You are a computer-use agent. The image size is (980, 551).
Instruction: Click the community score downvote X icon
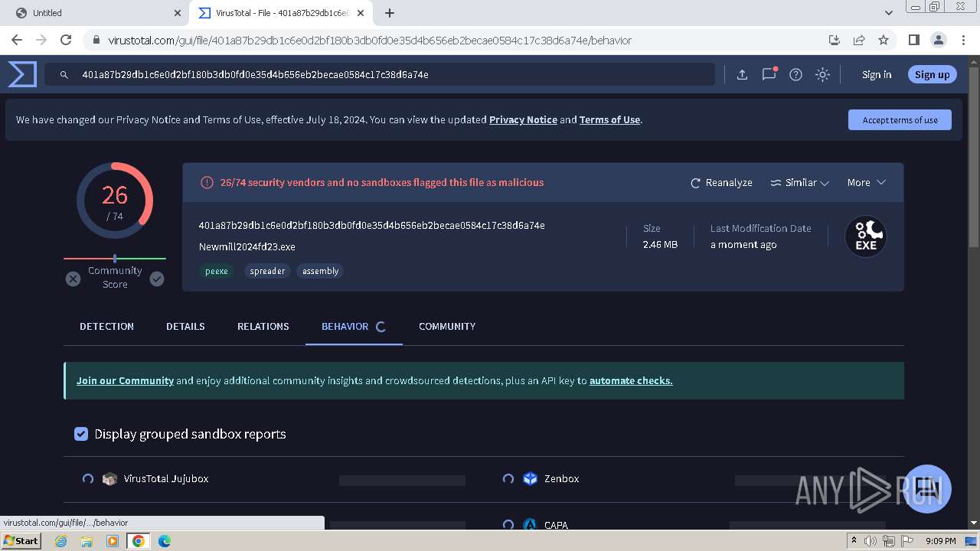(x=73, y=279)
